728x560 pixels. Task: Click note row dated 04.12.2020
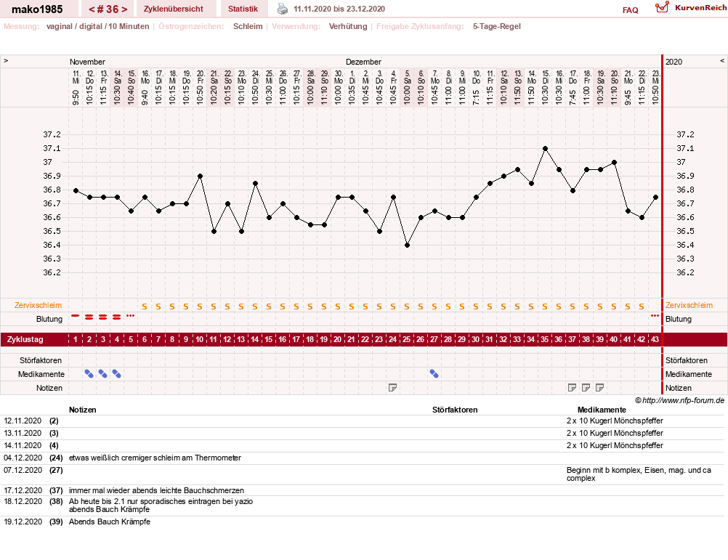[362, 458]
